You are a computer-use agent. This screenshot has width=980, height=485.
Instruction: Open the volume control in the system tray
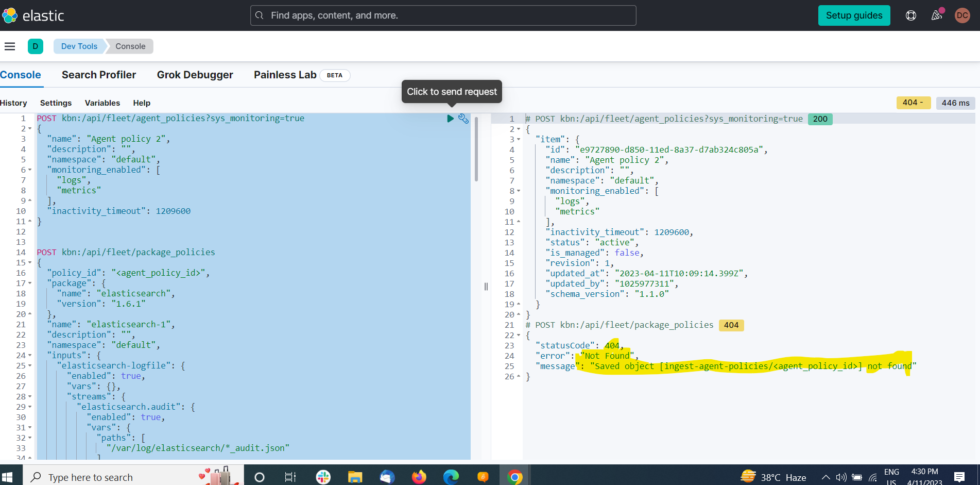(841, 477)
